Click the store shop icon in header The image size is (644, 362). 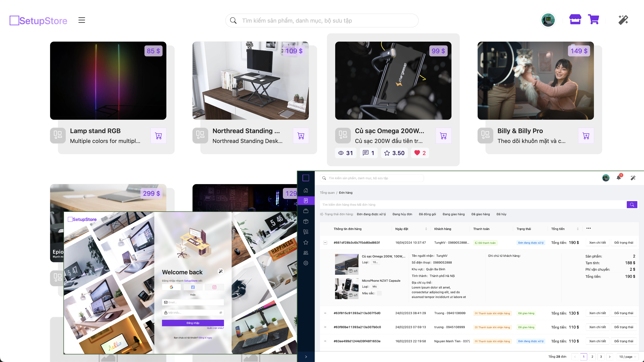[x=575, y=20]
